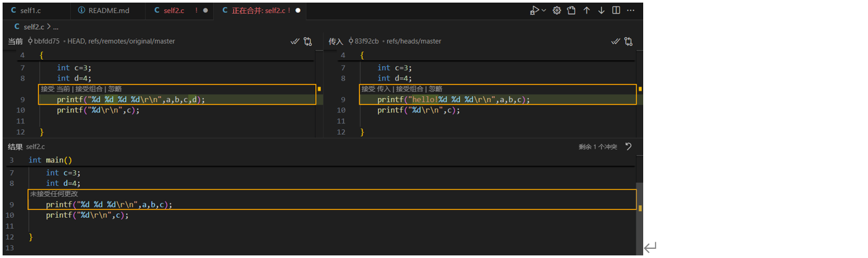Screen dimensions: 868x258
Task: Click accept-all double check in 当前 pane
Action: pyautogui.click(x=295, y=41)
